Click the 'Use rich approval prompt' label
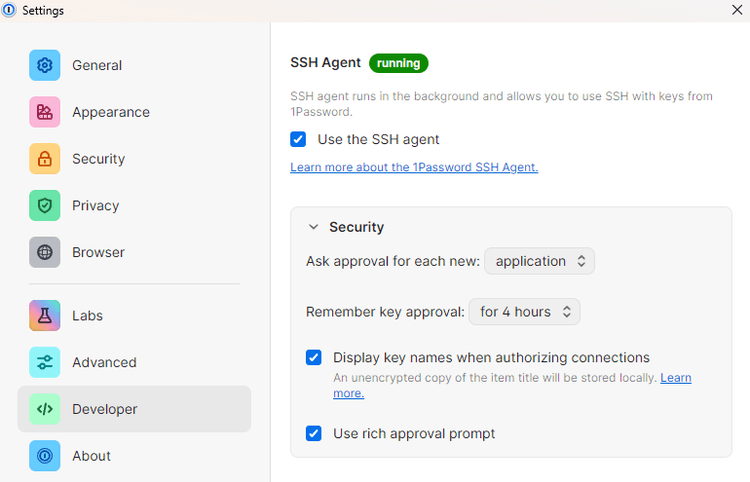Viewport: 750px width, 482px height. [x=414, y=433]
